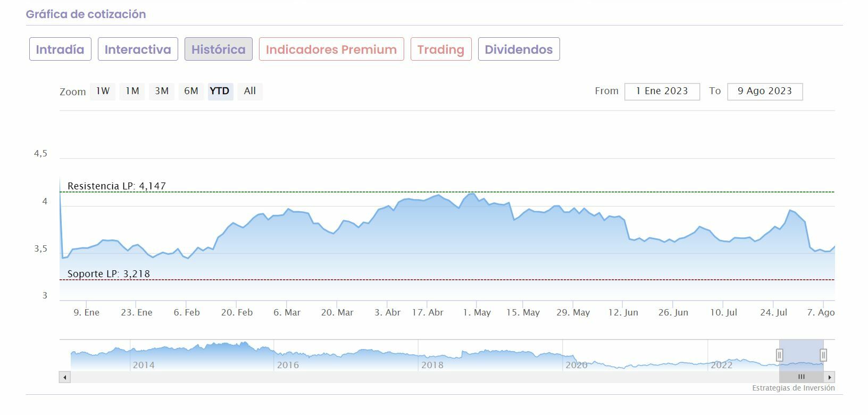Grab the right navigator range handle
Viewport: 868px width, 415px height.
point(823,355)
